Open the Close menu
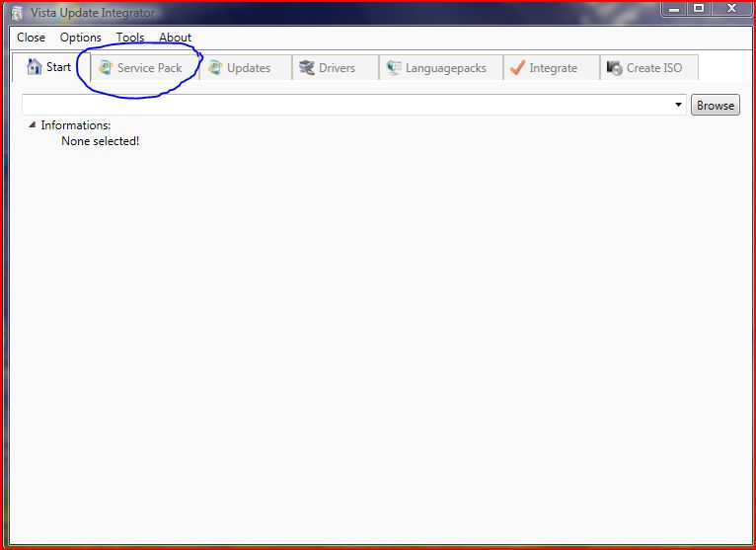 click(31, 38)
